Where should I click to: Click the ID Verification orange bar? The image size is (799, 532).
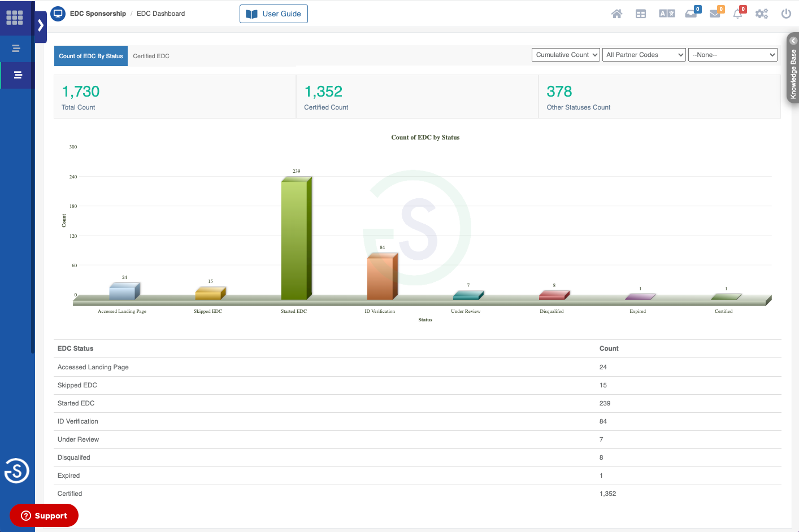(x=382, y=276)
